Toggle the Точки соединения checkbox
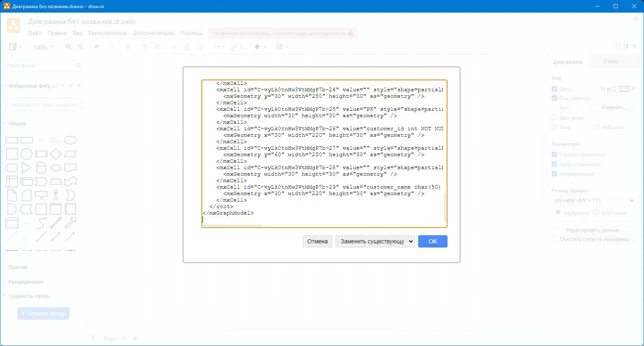The width and height of the screenshot is (644, 346). [x=554, y=164]
